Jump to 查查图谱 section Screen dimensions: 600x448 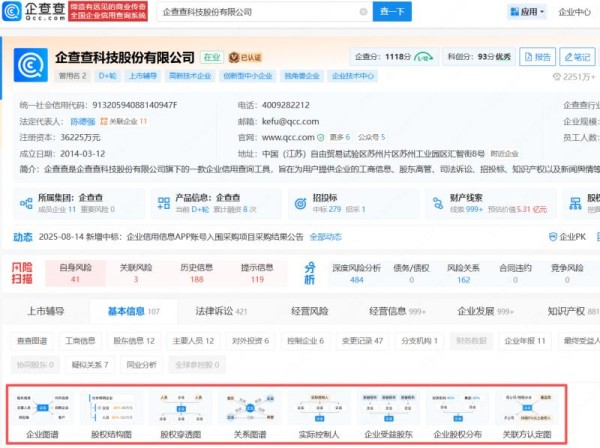tap(32, 340)
